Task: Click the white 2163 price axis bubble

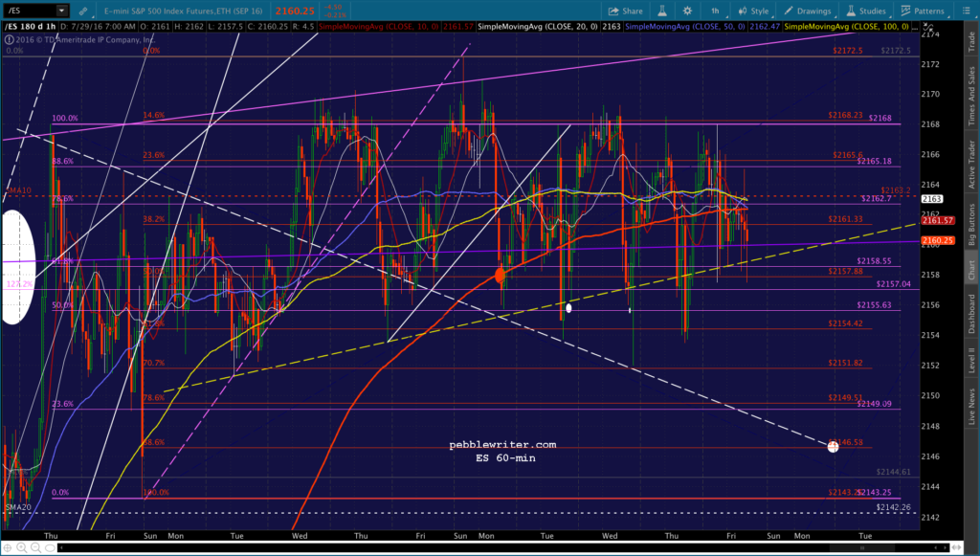Action: tap(932, 199)
